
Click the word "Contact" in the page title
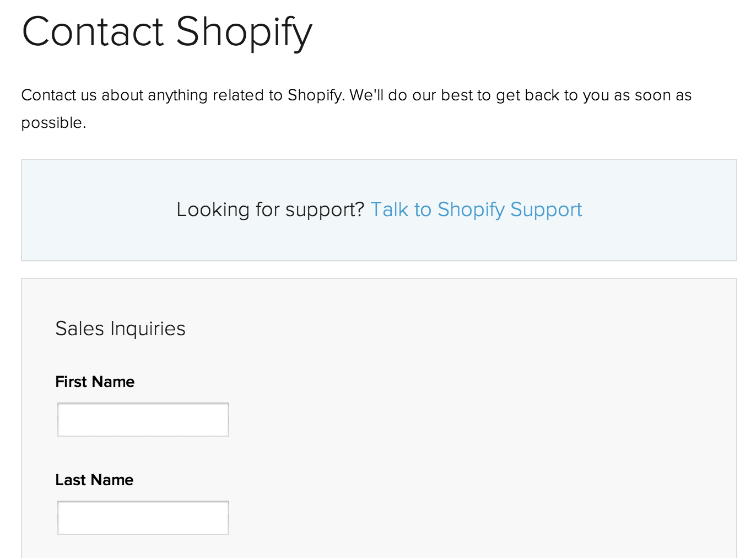coord(93,31)
